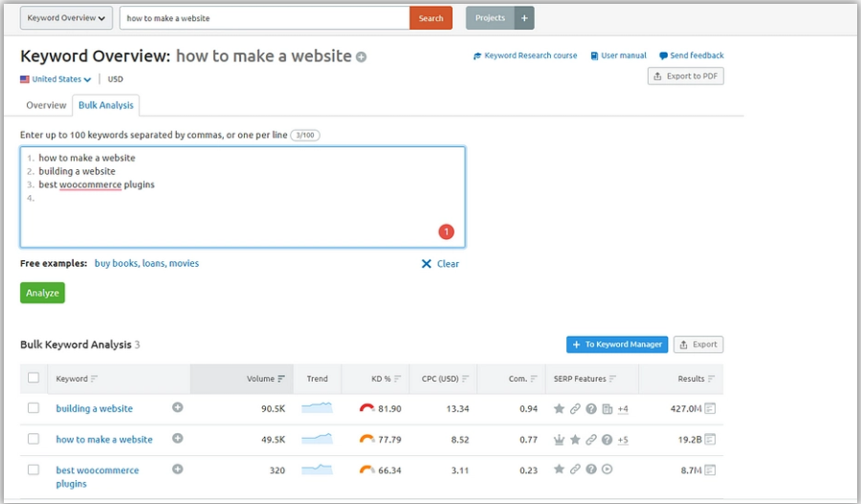Open the 'best woocommerce plugins' keyword link
This screenshot has width=861, height=504.
[x=98, y=476]
